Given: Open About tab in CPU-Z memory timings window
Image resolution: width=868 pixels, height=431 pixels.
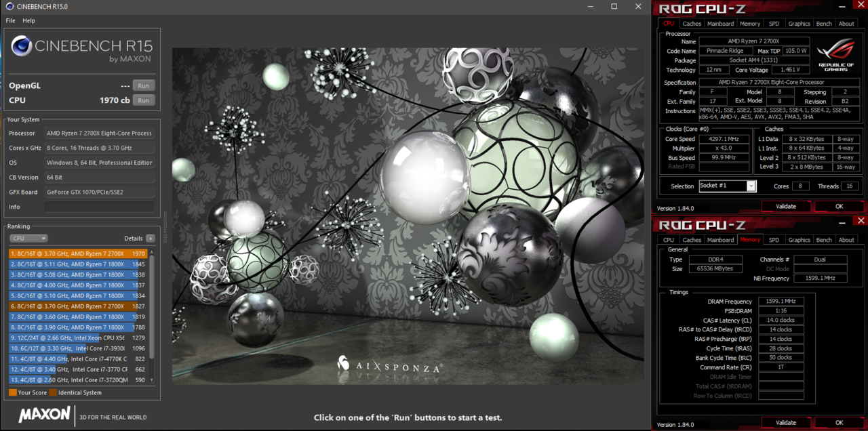Looking at the screenshot, I should (x=846, y=239).
